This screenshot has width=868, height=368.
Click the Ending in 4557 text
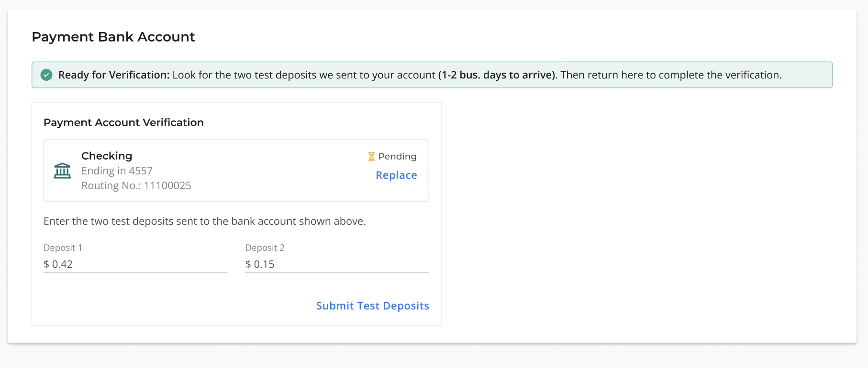point(117,171)
